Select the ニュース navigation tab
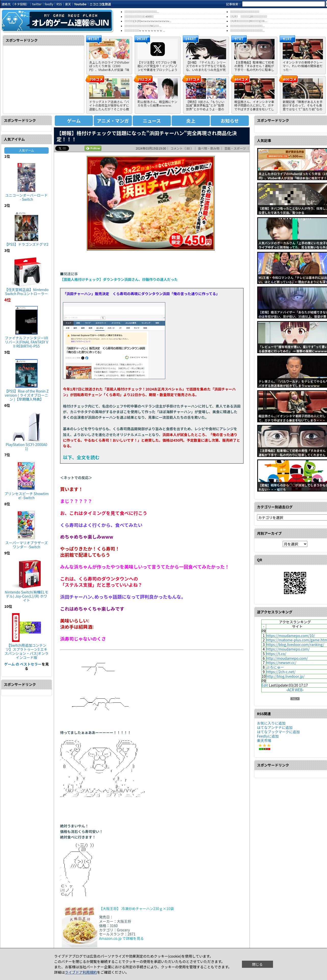This screenshot has height=980, width=327. point(152,121)
